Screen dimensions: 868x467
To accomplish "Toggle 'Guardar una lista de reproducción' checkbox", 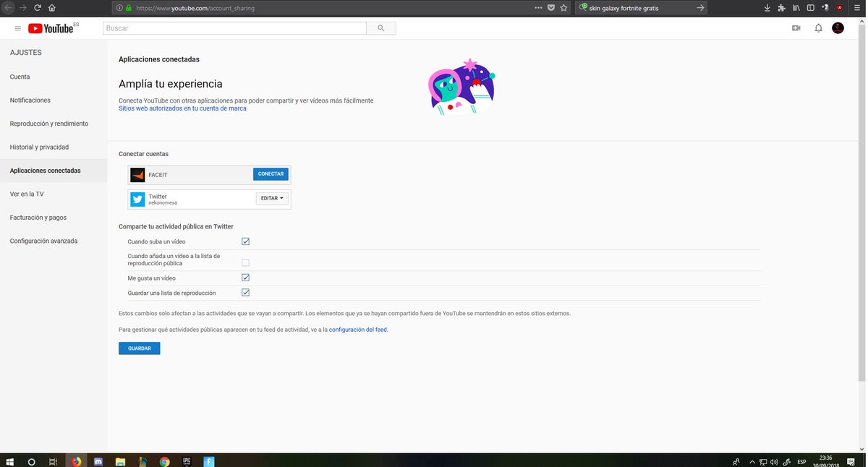I will pos(246,293).
